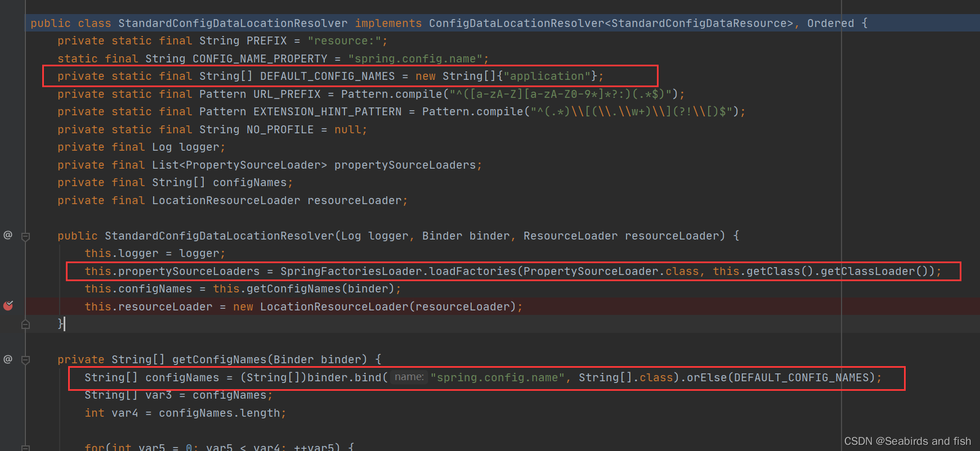Click the @ gutter icon beside constructor

tap(8, 235)
